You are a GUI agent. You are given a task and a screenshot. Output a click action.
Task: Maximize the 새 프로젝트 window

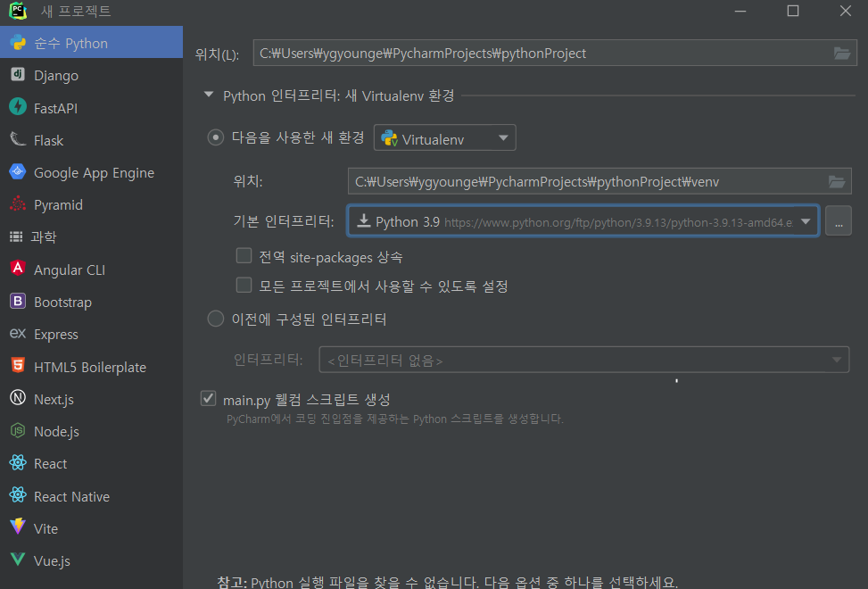click(x=793, y=11)
